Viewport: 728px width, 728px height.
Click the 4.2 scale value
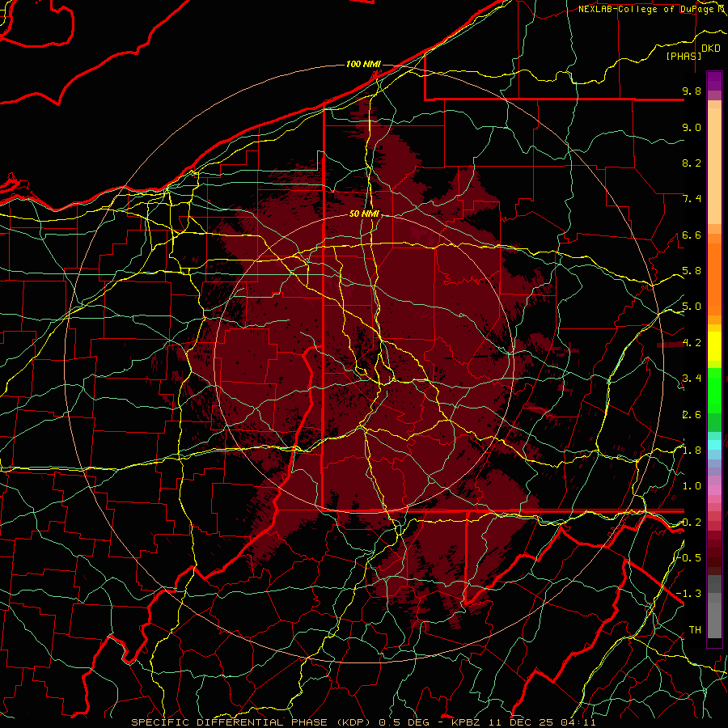click(692, 343)
